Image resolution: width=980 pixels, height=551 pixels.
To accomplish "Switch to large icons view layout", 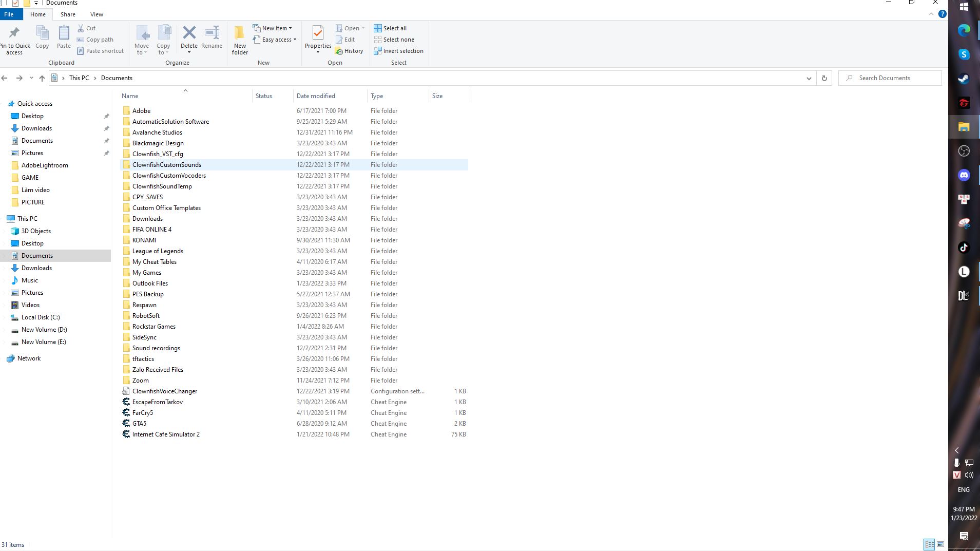I will click(940, 544).
